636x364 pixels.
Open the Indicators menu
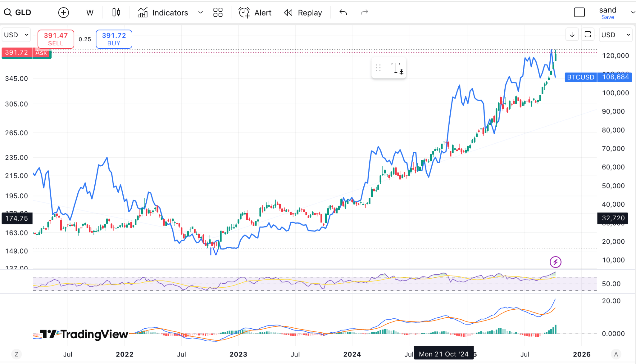coord(170,12)
